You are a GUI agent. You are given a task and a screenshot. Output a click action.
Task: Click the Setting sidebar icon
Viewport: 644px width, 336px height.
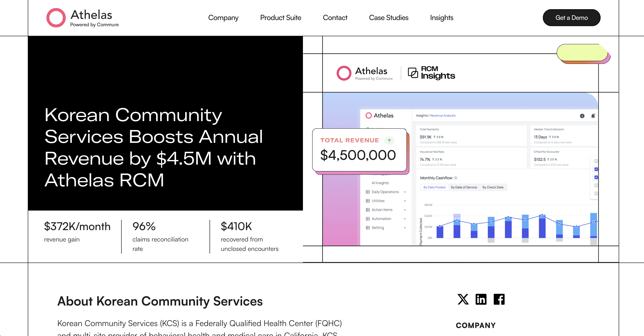367,228
